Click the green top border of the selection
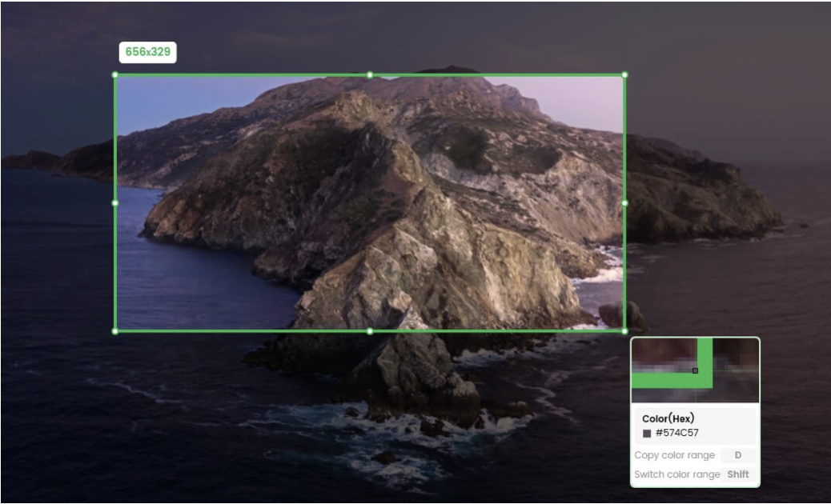This screenshot has width=831, height=504. click(240, 74)
